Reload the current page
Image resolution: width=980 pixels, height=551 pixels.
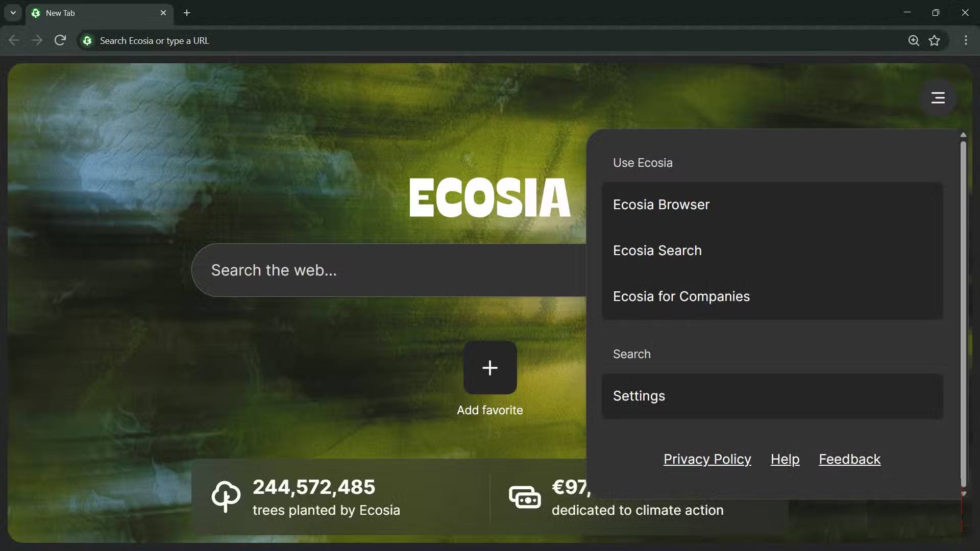tap(60, 40)
